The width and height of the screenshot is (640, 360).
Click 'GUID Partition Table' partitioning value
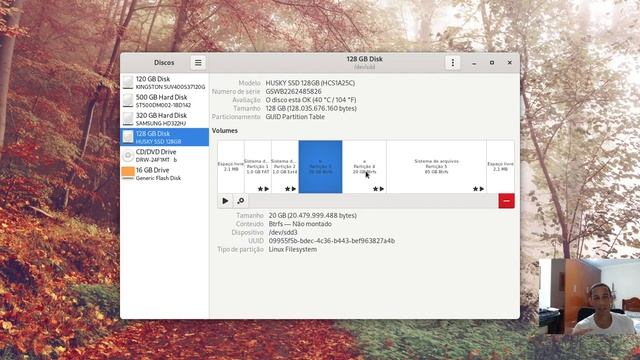pos(295,117)
